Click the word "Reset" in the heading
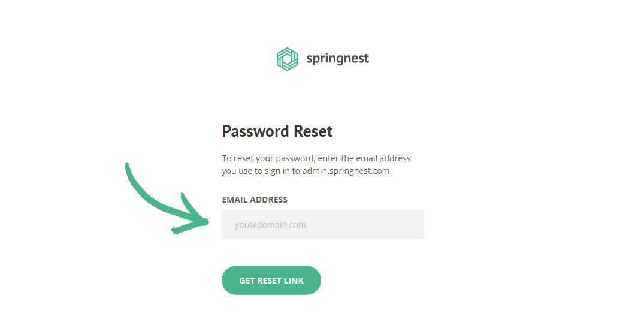Image resolution: width=644 pixels, height=328 pixels. click(313, 131)
